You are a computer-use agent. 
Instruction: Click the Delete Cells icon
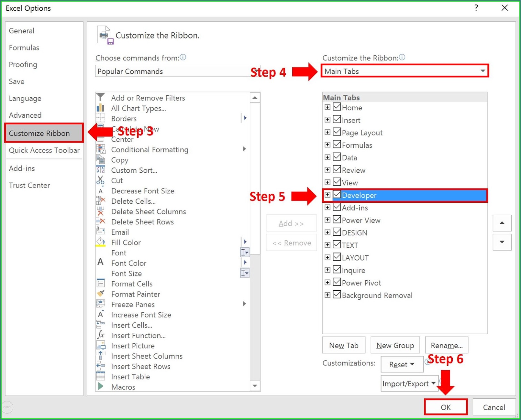101,201
